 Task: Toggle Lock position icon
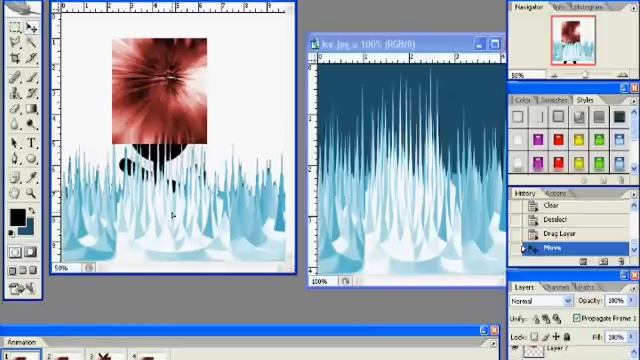[556, 337]
